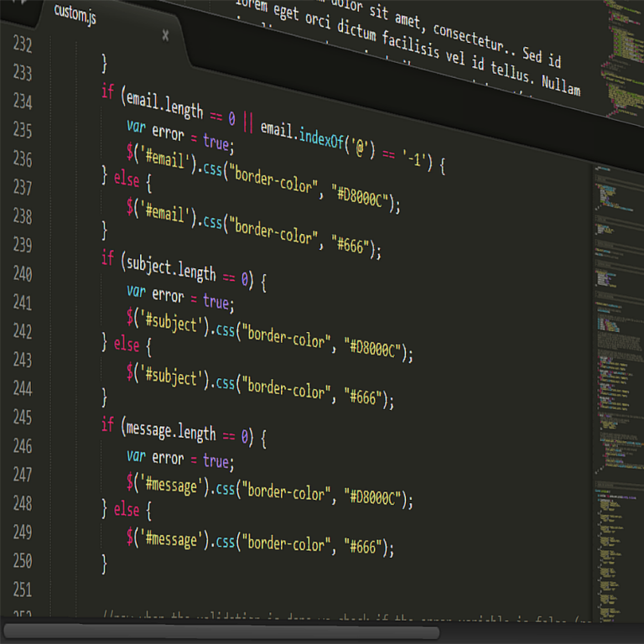The width and height of the screenshot is (644, 644).
Task: Click line number 234 in the gutter
Action: pyautogui.click(x=22, y=101)
